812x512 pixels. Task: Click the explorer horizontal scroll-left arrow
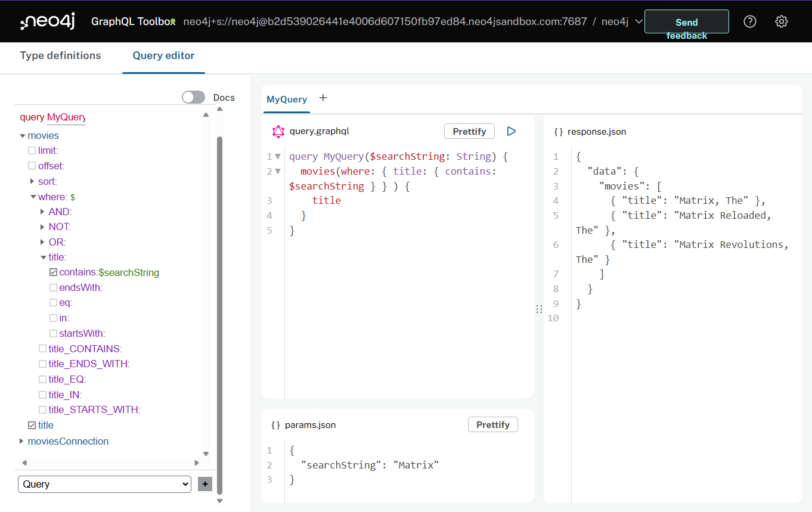pos(24,463)
